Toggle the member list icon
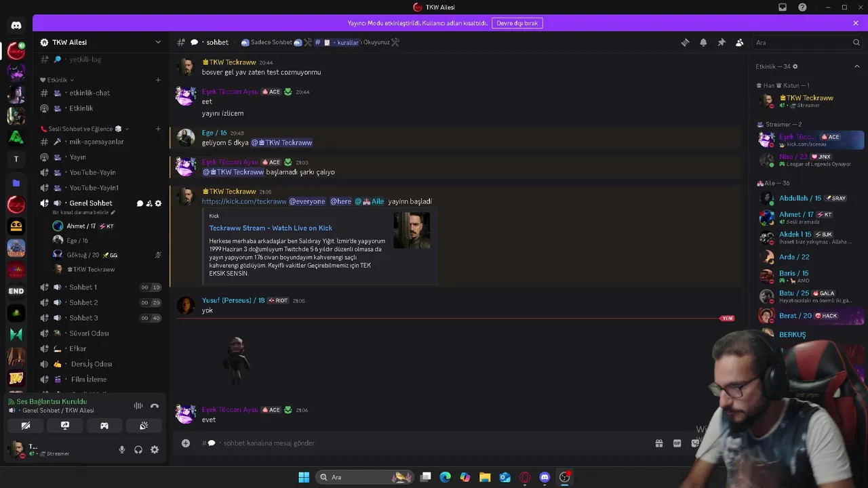 (740, 42)
